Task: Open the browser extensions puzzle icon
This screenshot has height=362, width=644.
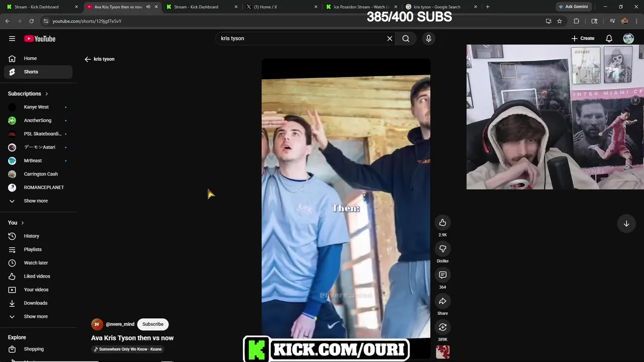Action: point(577,21)
